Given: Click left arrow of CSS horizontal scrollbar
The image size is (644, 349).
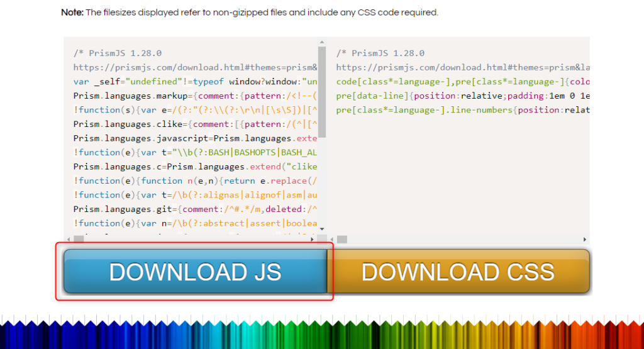Looking at the screenshot, I should [x=332, y=240].
